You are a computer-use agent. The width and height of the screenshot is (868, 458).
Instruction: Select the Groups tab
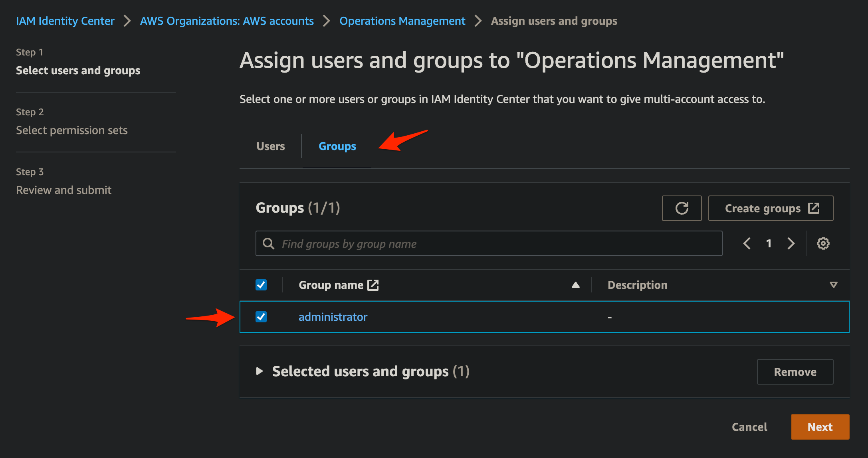337,146
